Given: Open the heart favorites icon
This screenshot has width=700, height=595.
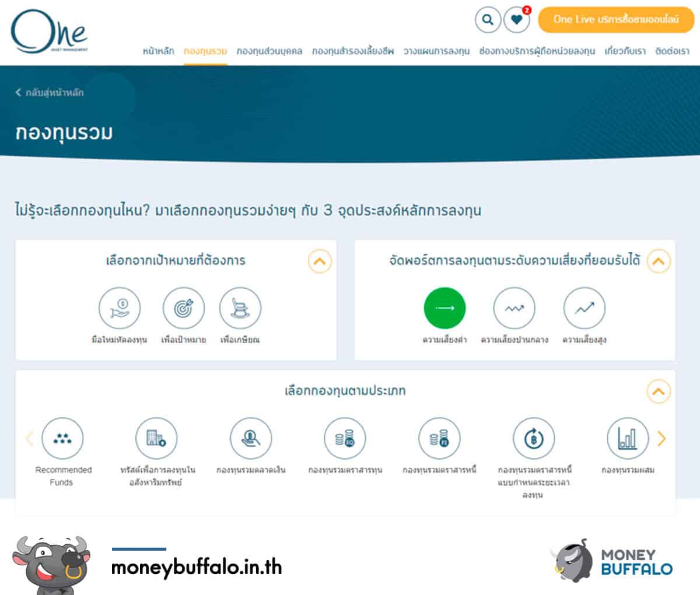Looking at the screenshot, I should (516, 20).
